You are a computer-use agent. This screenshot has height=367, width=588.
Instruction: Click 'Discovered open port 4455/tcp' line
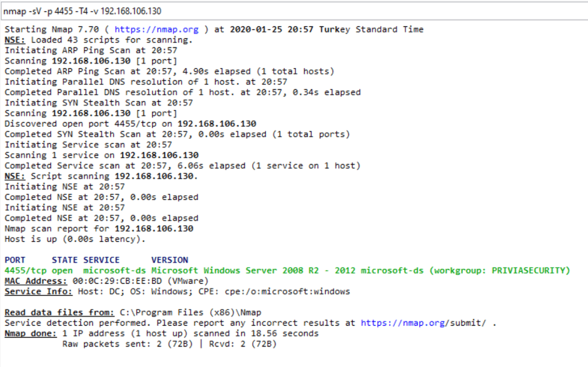pyautogui.click(x=131, y=124)
